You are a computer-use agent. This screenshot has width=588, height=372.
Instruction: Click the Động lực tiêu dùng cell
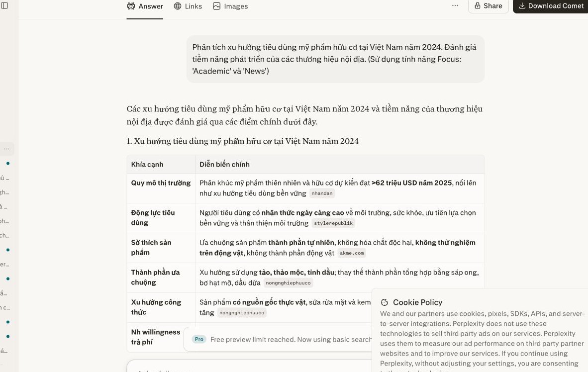click(161, 218)
